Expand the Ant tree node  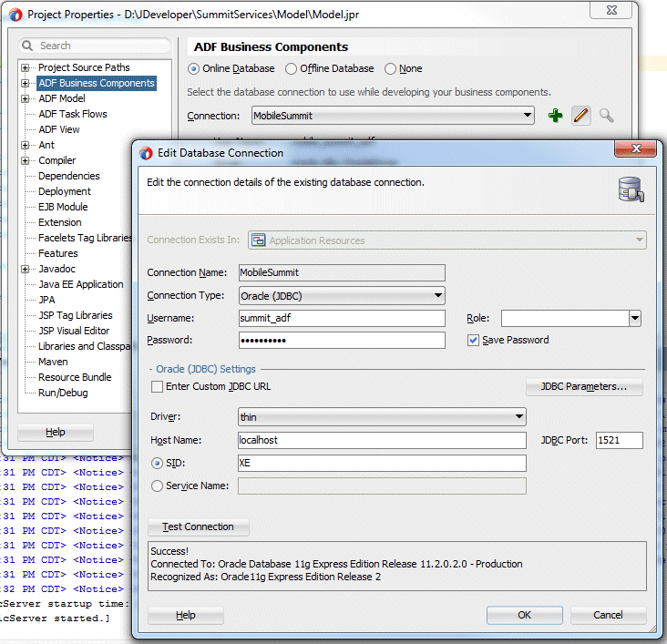click(x=26, y=146)
